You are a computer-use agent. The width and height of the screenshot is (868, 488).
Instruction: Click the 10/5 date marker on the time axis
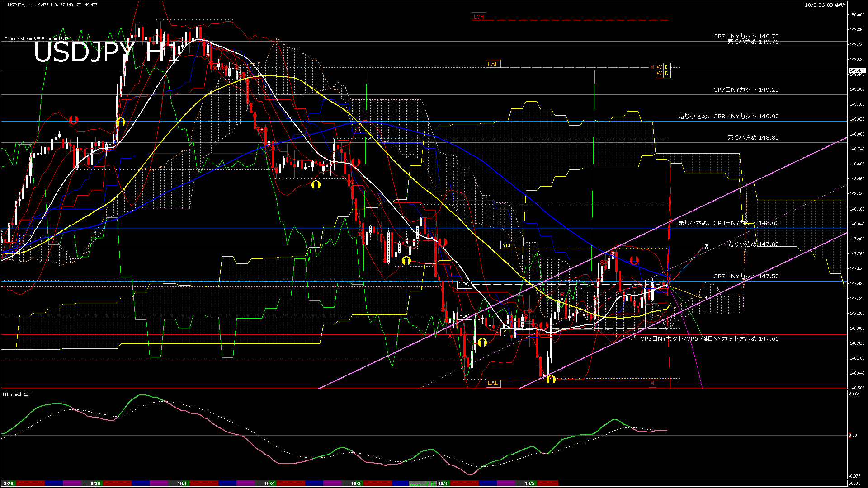point(529,483)
